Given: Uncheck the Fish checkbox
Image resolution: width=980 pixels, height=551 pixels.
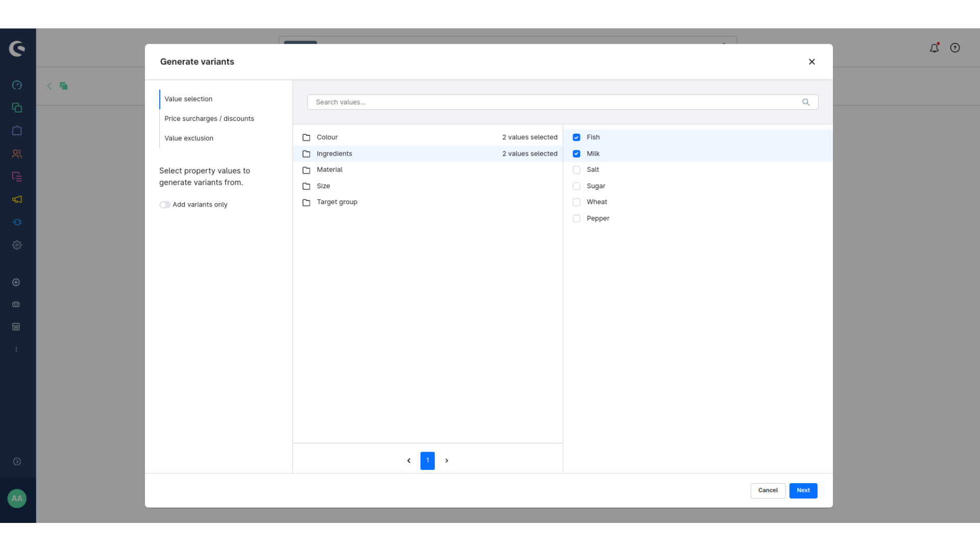Looking at the screenshot, I should pos(576,137).
